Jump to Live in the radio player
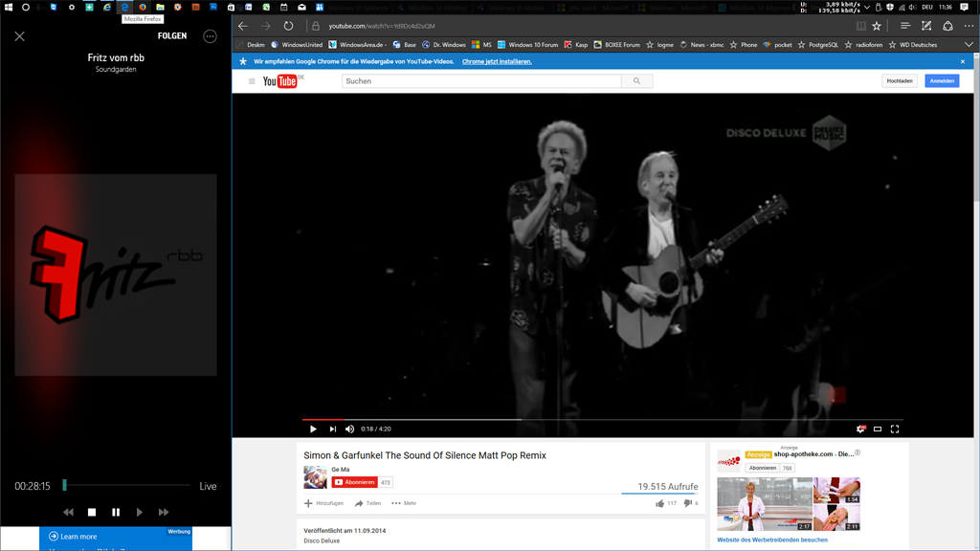The height and width of the screenshot is (551, 980). point(208,486)
